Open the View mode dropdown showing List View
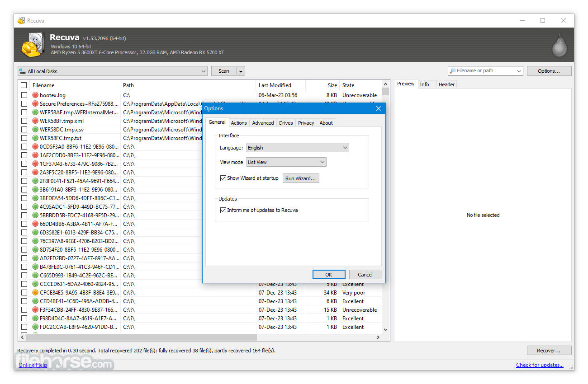The height and width of the screenshot is (384, 588). 286,162
